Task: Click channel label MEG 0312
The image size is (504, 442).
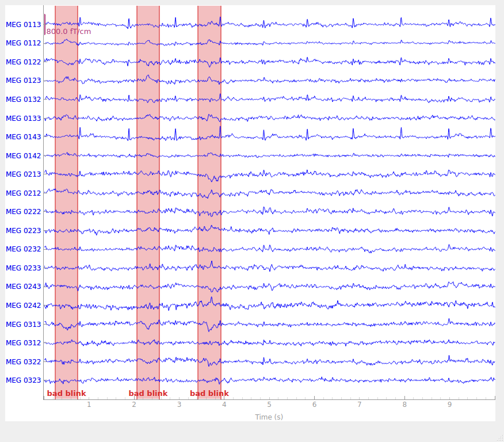Action: (24, 343)
